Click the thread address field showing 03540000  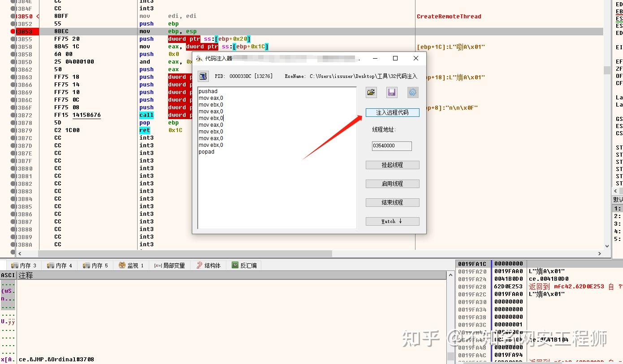391,146
